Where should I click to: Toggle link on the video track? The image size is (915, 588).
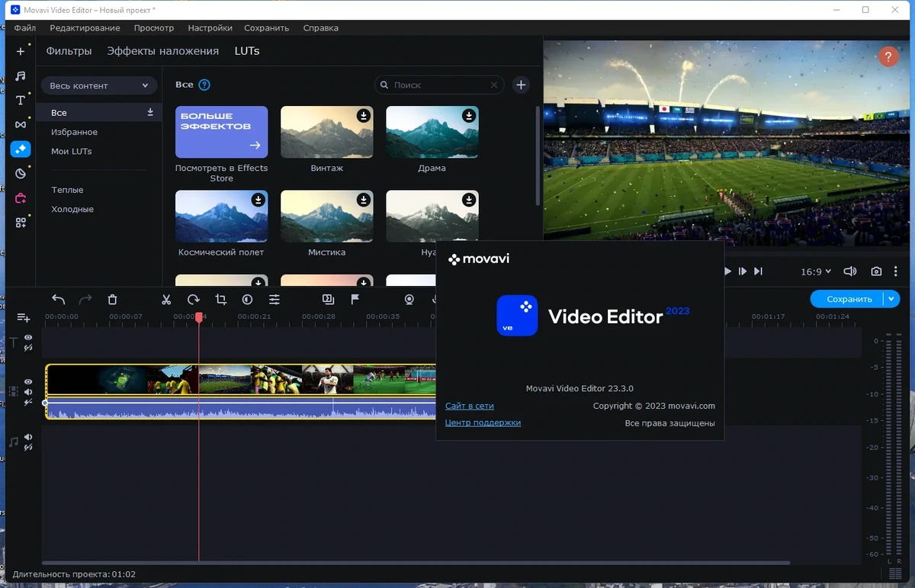(x=28, y=403)
